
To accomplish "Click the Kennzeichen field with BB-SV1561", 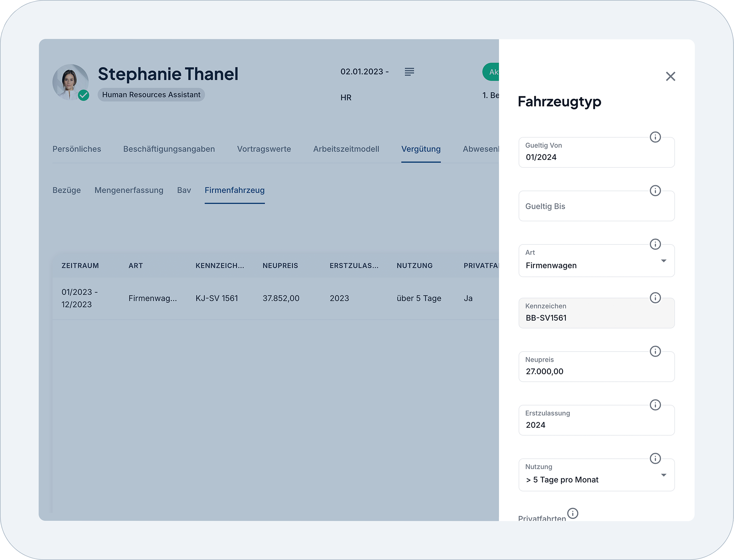I will (x=596, y=313).
